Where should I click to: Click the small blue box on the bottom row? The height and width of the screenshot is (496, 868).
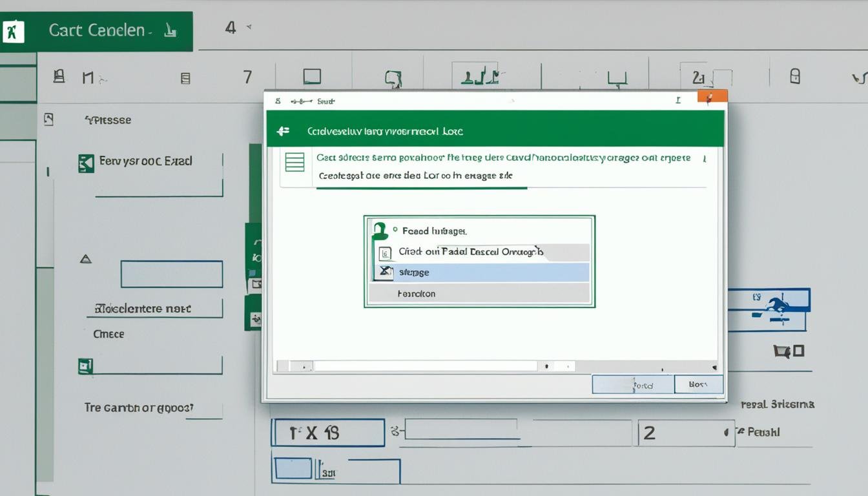click(293, 468)
